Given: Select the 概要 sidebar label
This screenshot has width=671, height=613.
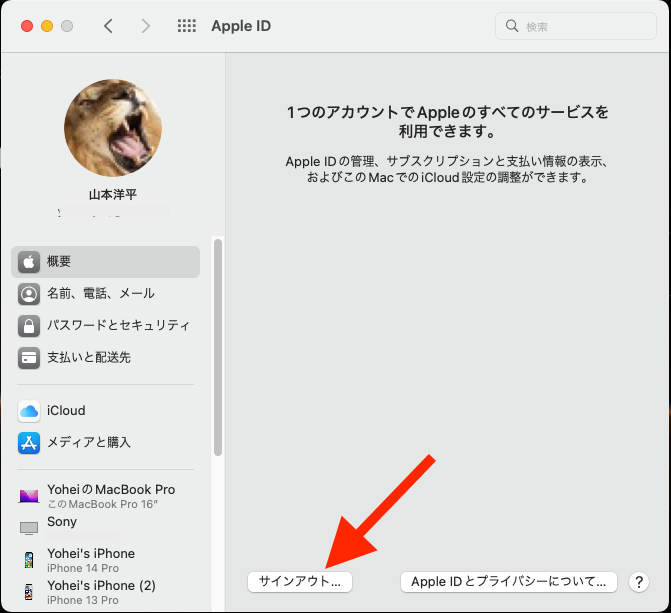Looking at the screenshot, I should click(x=59, y=261).
